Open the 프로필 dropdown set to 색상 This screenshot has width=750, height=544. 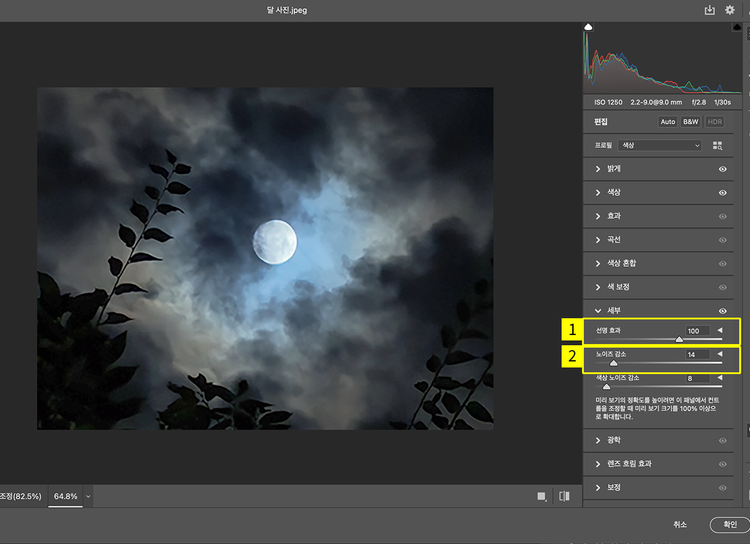660,145
